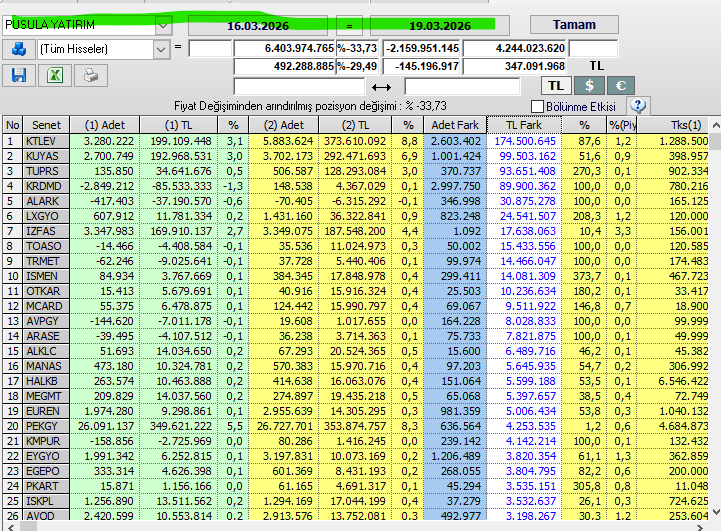The height and width of the screenshot is (531, 721).
Task: Sort by the (1) TL column header
Action: point(178,125)
